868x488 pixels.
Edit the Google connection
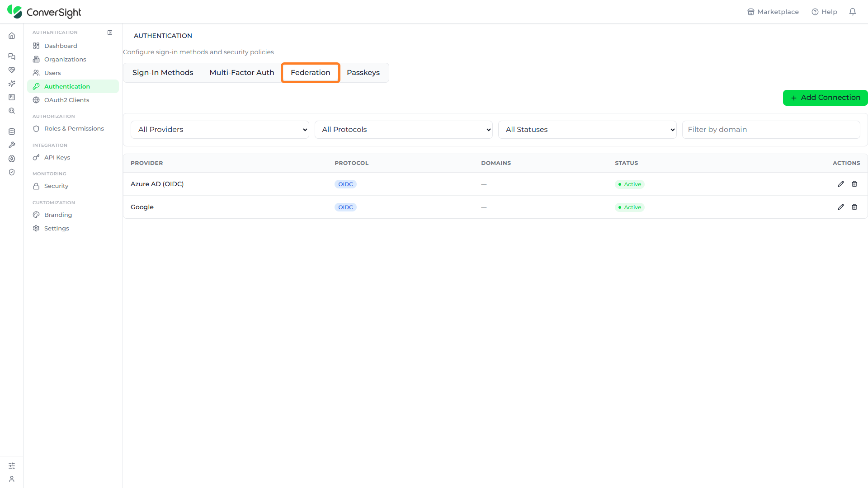pyautogui.click(x=841, y=207)
